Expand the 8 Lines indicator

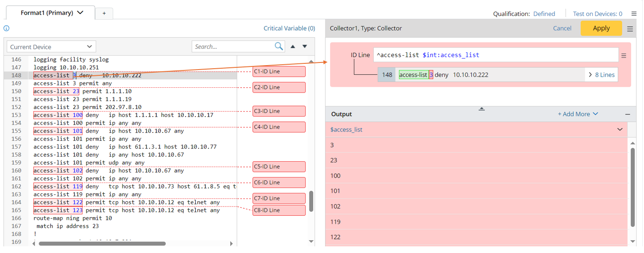pos(601,75)
